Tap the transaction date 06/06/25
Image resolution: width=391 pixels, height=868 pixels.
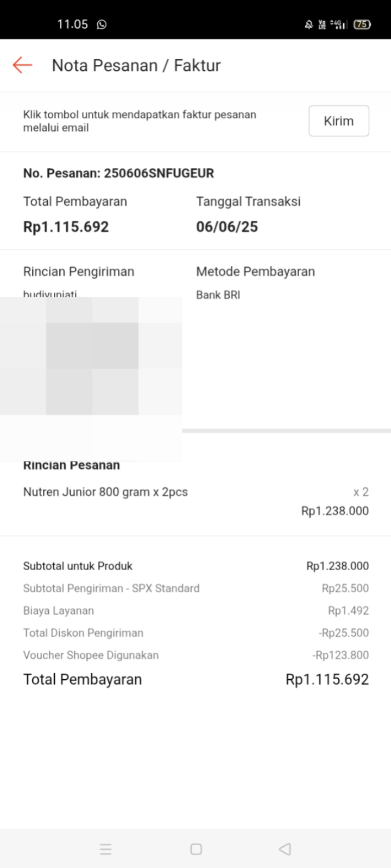[227, 227]
